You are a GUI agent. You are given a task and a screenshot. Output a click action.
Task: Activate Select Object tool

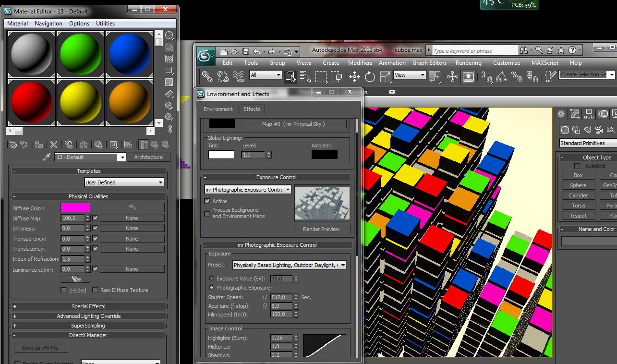point(290,76)
